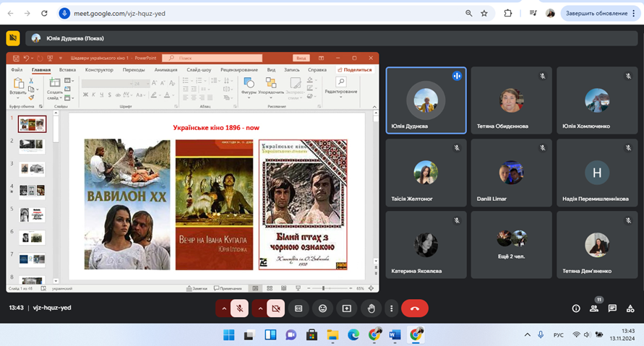The height and width of the screenshot is (346, 644).
Task: Expand camera video settings arrow
Action: point(260,308)
